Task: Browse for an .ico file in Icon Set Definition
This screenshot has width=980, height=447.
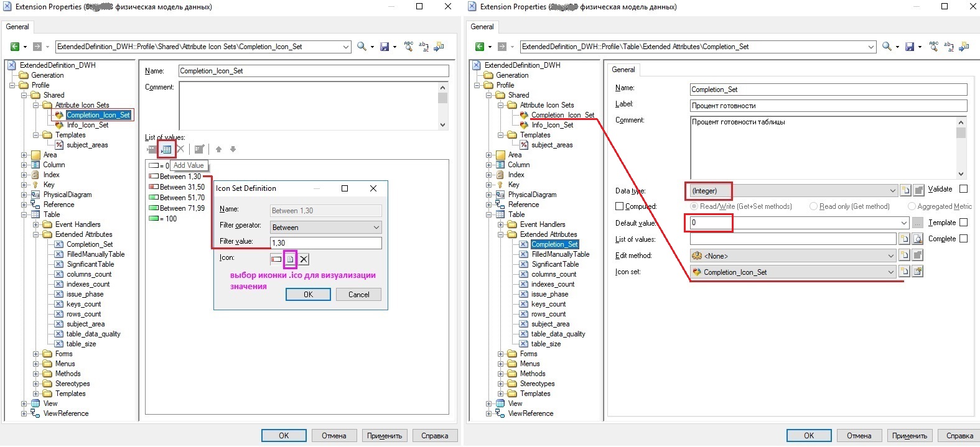Action: pos(290,259)
